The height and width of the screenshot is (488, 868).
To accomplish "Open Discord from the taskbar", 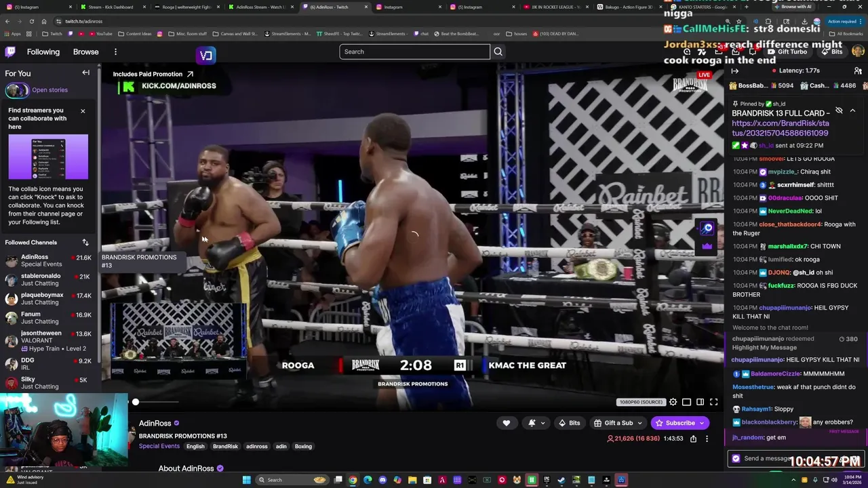I will [x=382, y=480].
